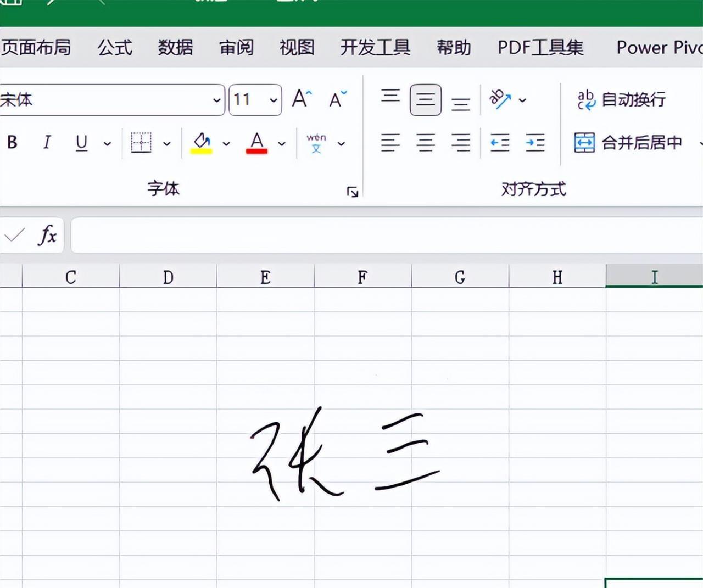The width and height of the screenshot is (703, 588).
Task: Select the handwritten 张三 signature ink
Action: pos(345,454)
